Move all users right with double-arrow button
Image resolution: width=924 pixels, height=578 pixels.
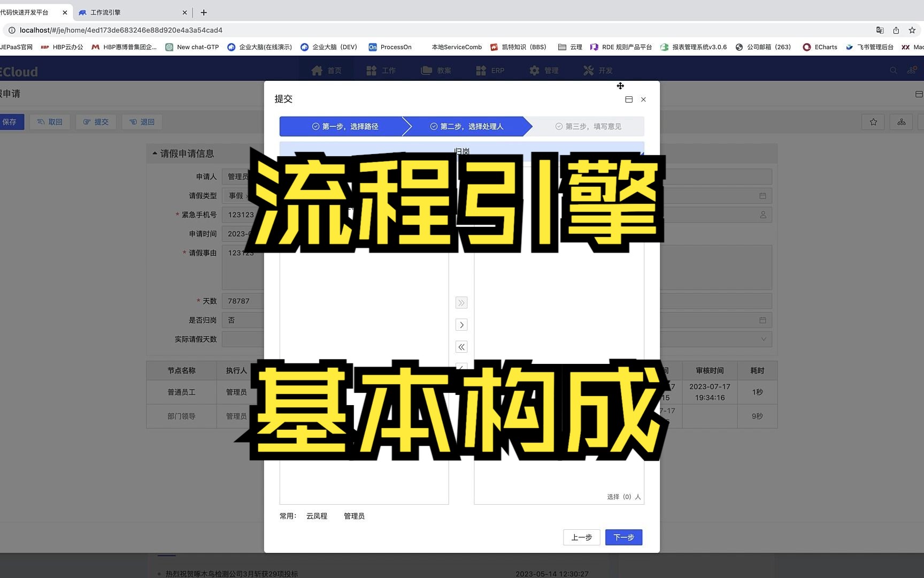coord(461,303)
